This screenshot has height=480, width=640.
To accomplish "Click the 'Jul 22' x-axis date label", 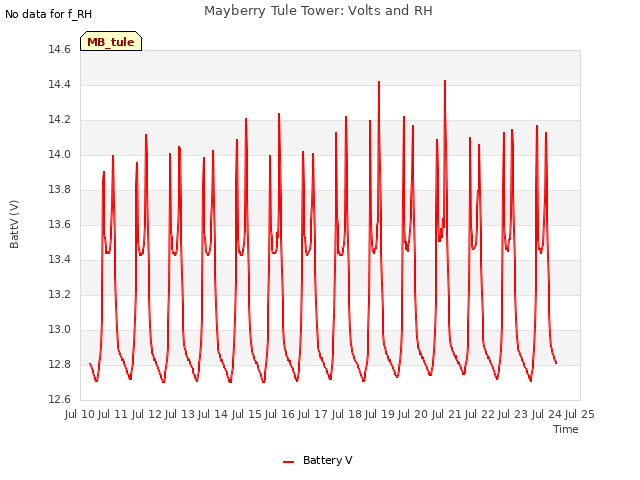I will click(x=480, y=414).
